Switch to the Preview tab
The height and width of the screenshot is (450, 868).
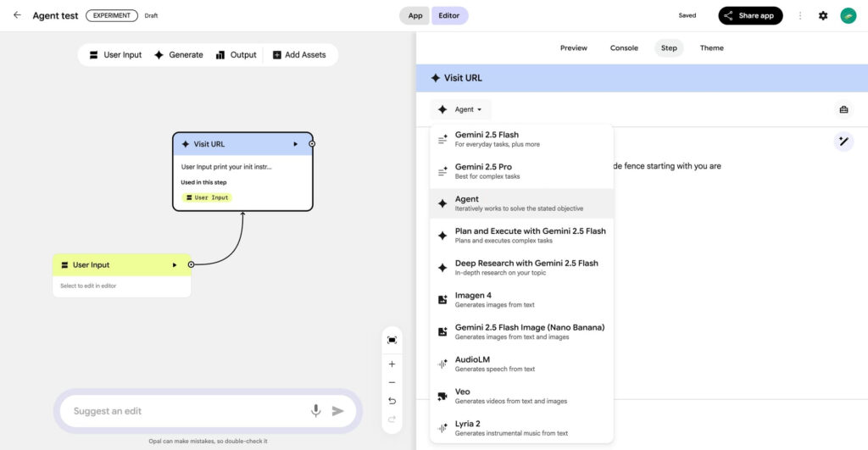point(574,48)
